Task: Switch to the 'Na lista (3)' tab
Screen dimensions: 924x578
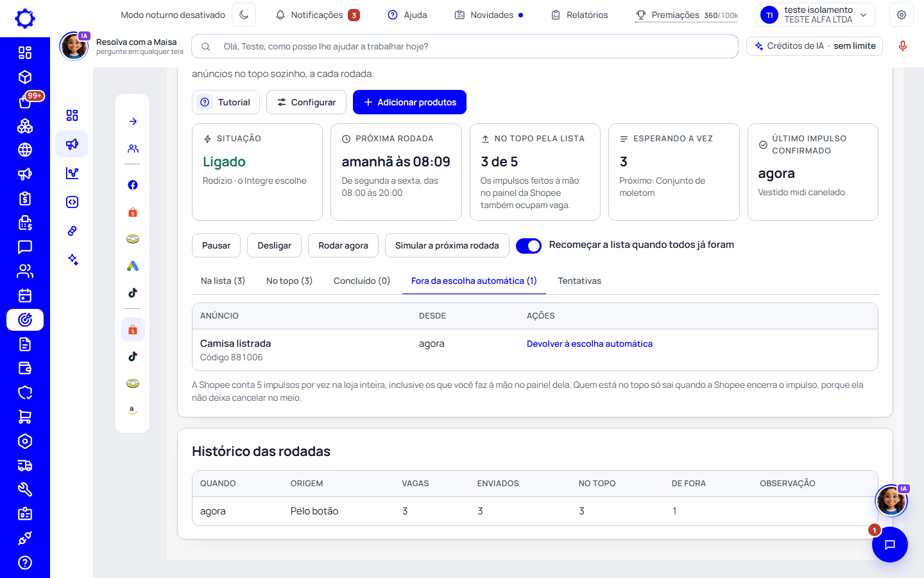Action: tap(223, 281)
